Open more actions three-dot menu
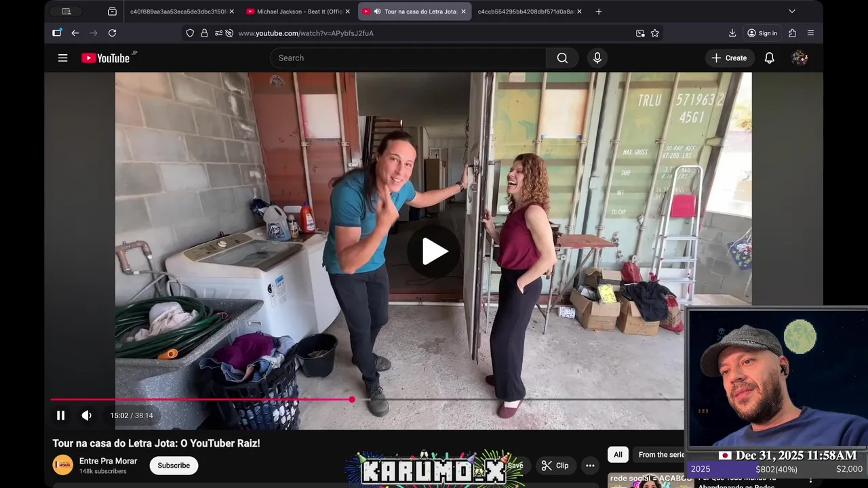Viewport: 868px width, 488px height. point(590,466)
